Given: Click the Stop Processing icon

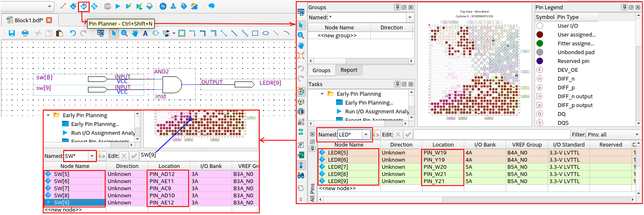Looking at the screenshot, I should point(108,6).
